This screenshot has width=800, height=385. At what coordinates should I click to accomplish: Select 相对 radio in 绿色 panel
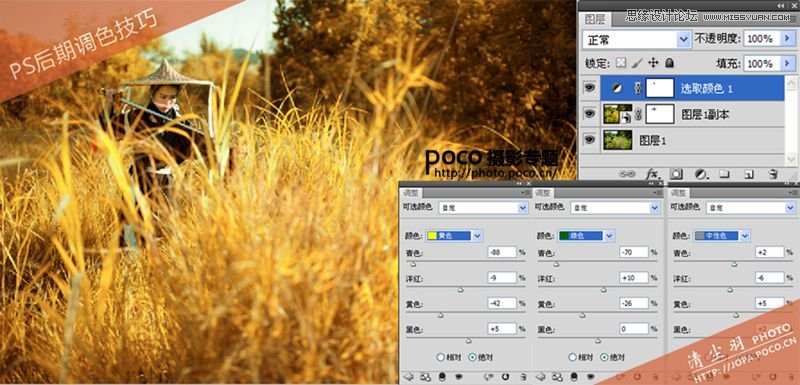click(572, 357)
